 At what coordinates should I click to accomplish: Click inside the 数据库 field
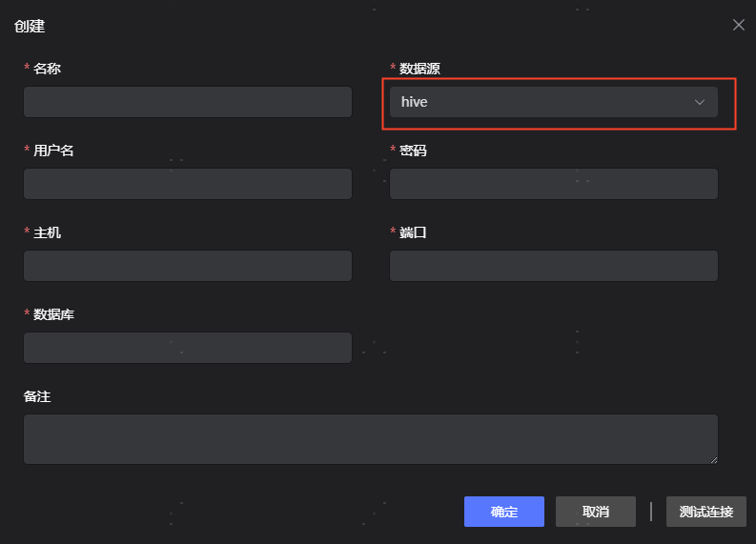[188, 348]
